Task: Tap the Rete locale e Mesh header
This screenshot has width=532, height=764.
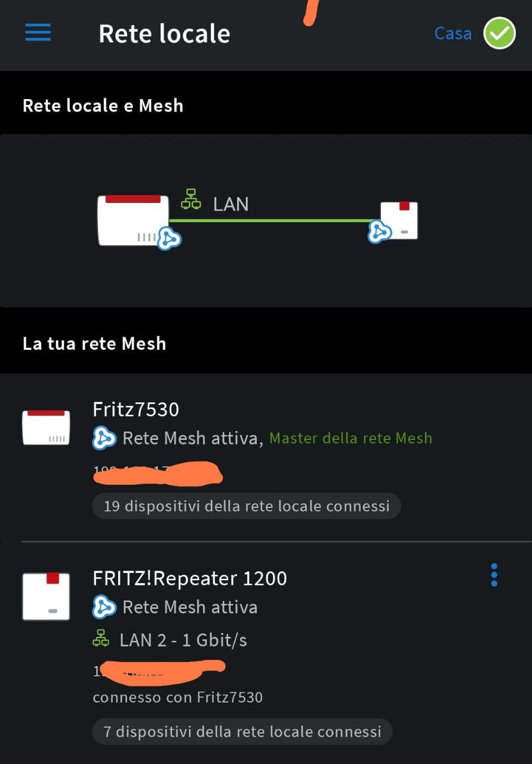Action: [103, 106]
